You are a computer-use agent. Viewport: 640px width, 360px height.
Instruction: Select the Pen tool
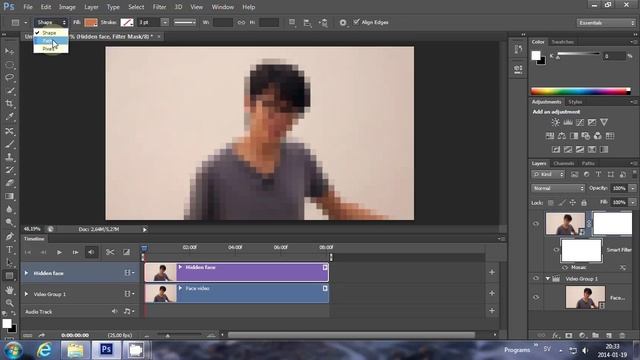(9, 236)
